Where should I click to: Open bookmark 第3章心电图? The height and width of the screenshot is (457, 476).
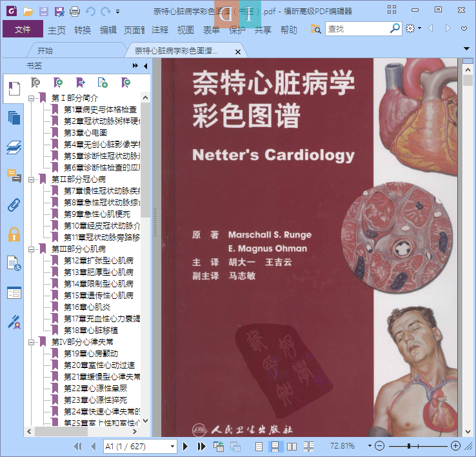pos(85,133)
